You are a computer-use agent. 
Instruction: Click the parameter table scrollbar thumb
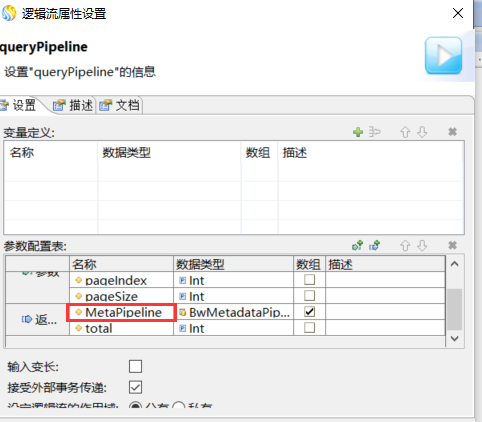(454, 309)
